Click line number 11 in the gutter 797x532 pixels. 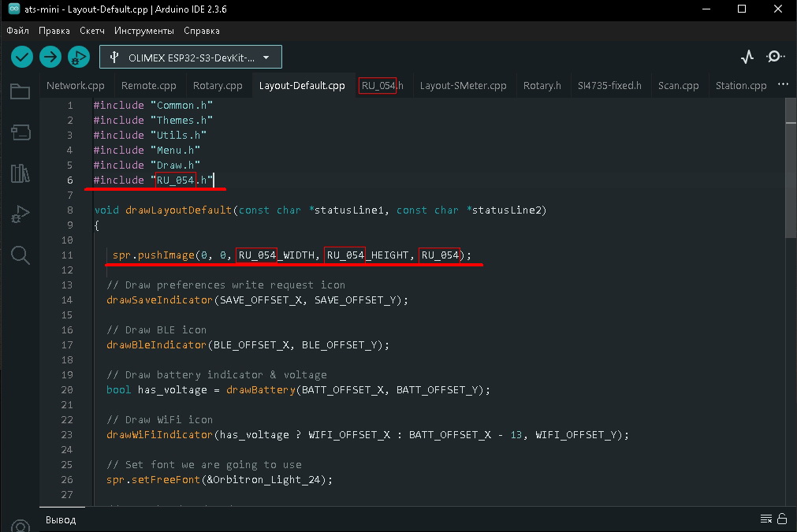click(x=67, y=255)
